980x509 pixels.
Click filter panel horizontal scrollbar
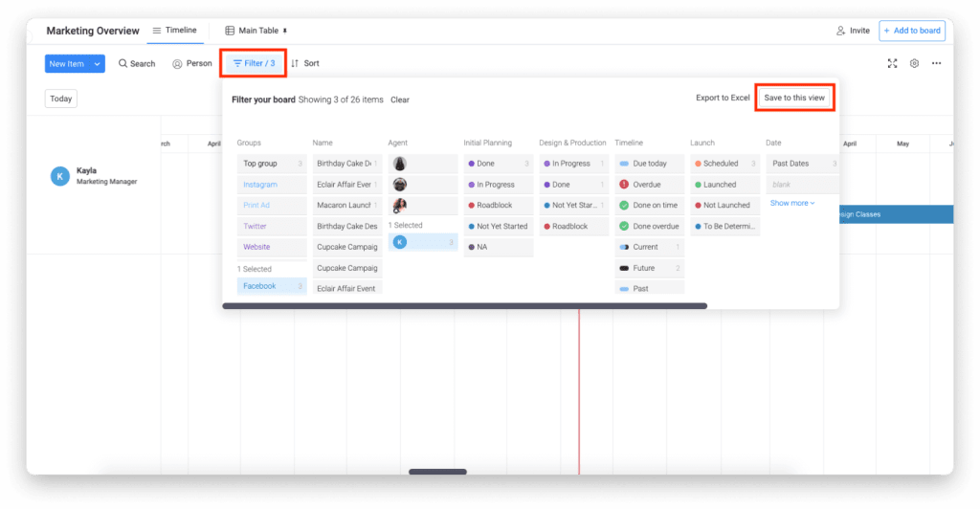464,306
